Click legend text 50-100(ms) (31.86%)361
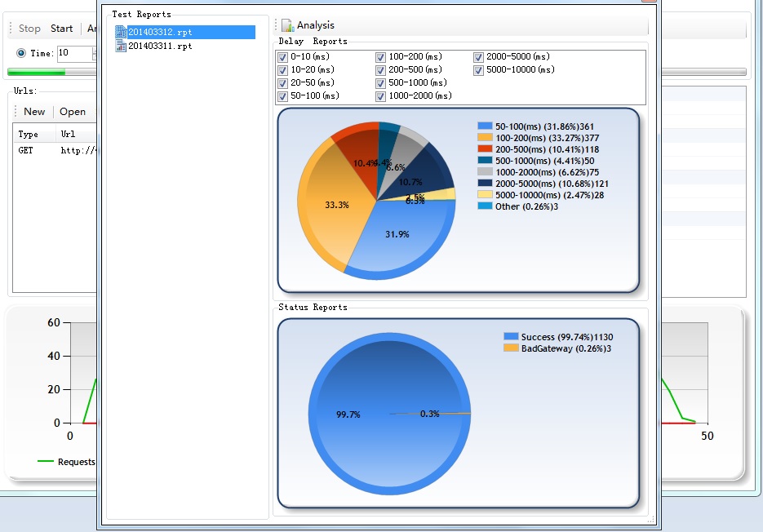The image size is (763, 532). coord(544,126)
